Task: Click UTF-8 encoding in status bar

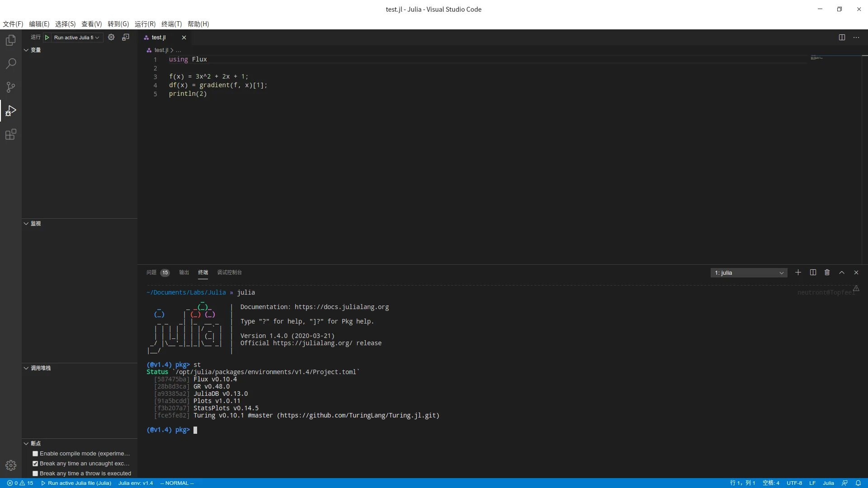Action: [794, 483]
